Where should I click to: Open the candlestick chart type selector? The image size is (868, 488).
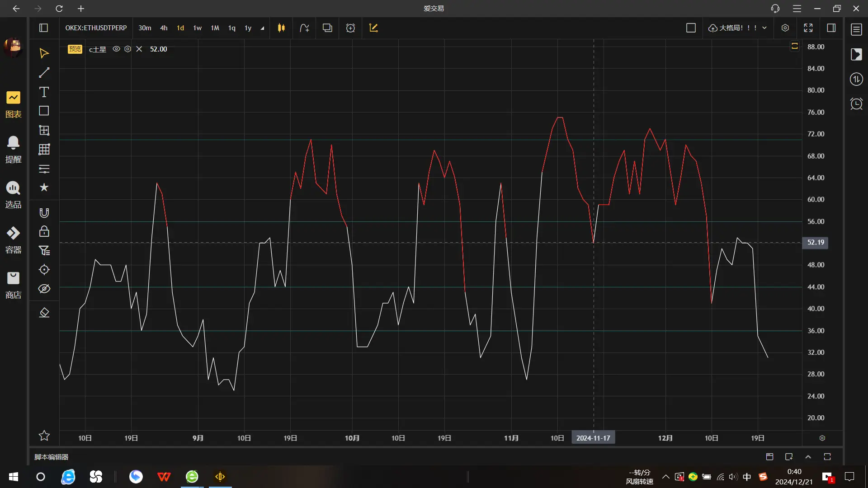(281, 28)
